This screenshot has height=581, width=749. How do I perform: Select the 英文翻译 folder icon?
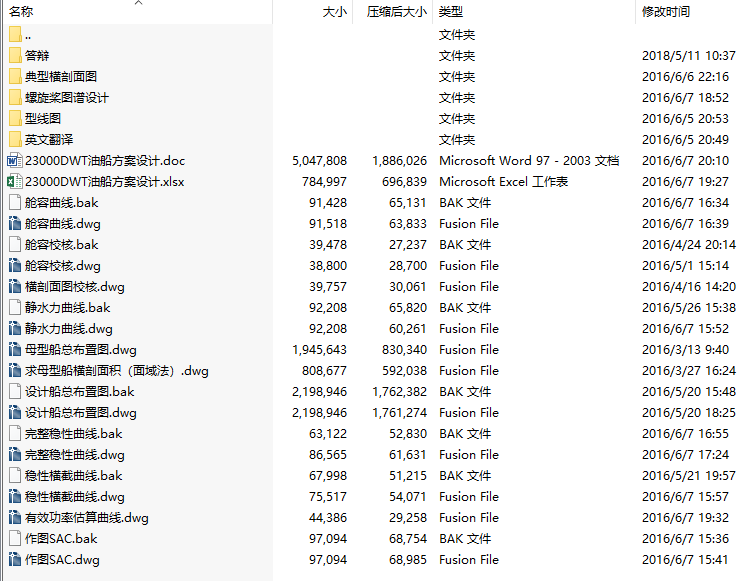15,140
